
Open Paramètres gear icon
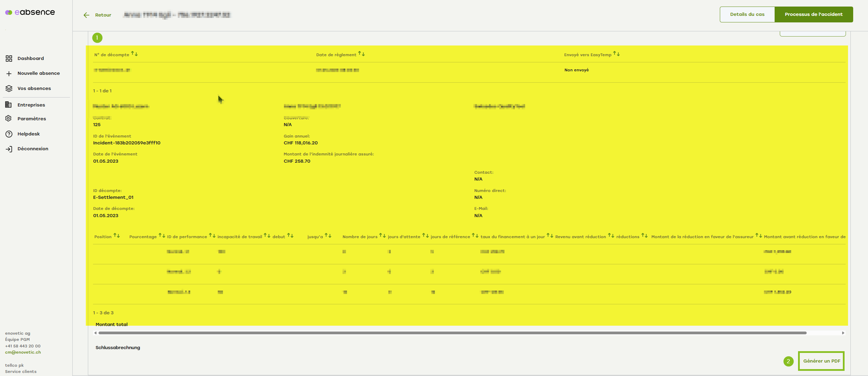coord(9,119)
